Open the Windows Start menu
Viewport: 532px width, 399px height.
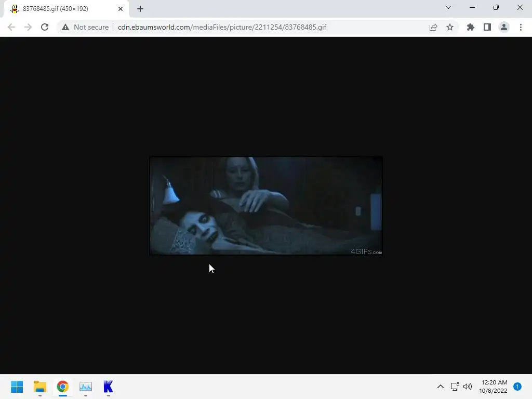(x=17, y=387)
